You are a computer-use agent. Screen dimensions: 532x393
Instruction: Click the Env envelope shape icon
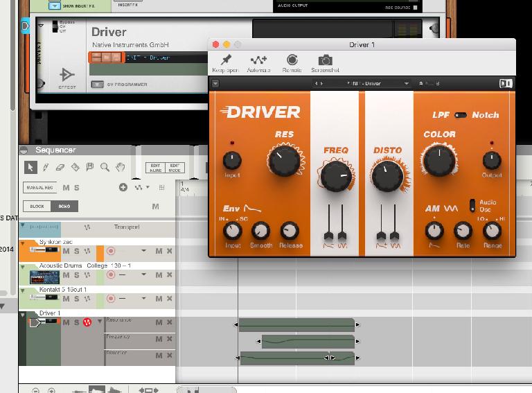pos(252,208)
